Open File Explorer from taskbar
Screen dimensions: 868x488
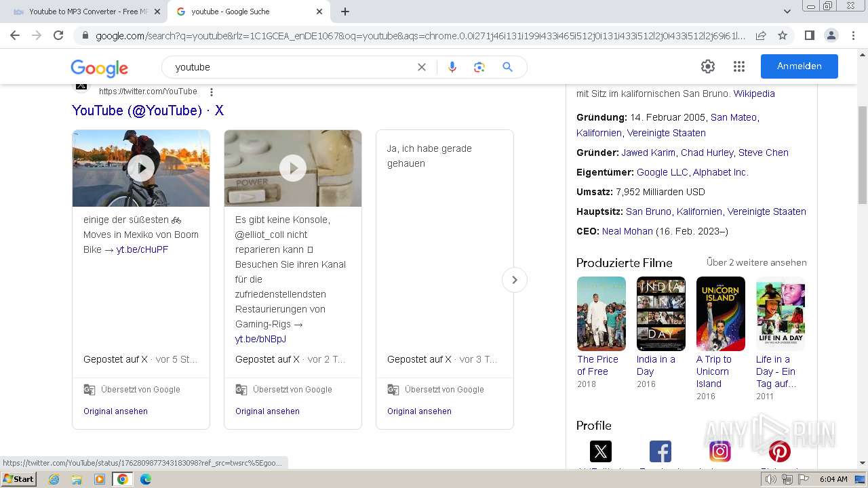coord(77,479)
